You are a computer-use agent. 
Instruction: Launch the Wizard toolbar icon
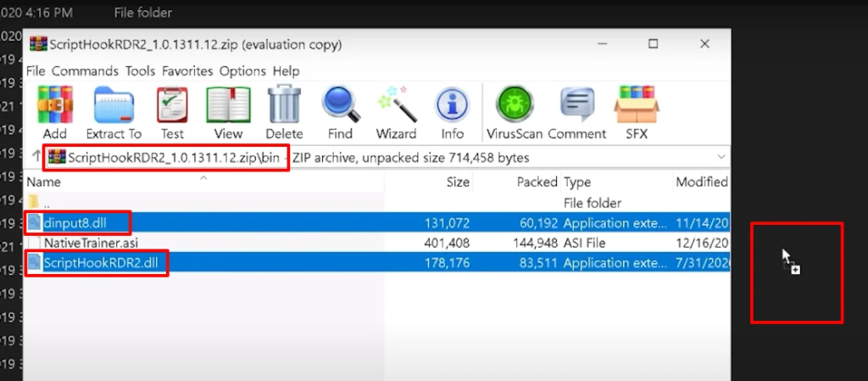[x=397, y=104]
